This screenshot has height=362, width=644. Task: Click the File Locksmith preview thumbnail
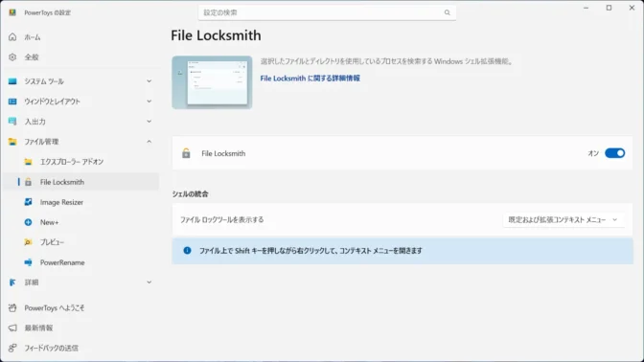pyautogui.click(x=212, y=82)
